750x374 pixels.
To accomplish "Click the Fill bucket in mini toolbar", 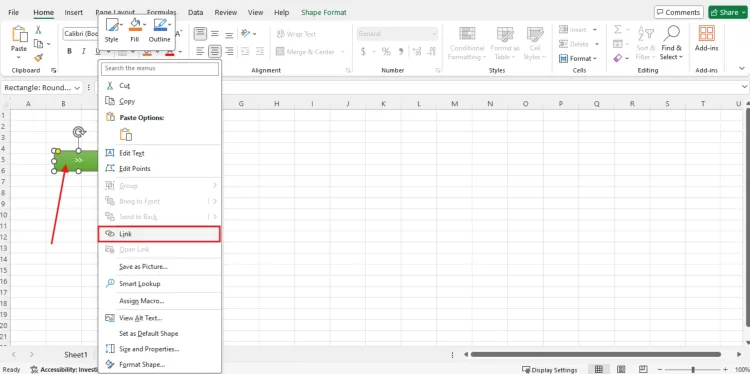I will point(135,30).
